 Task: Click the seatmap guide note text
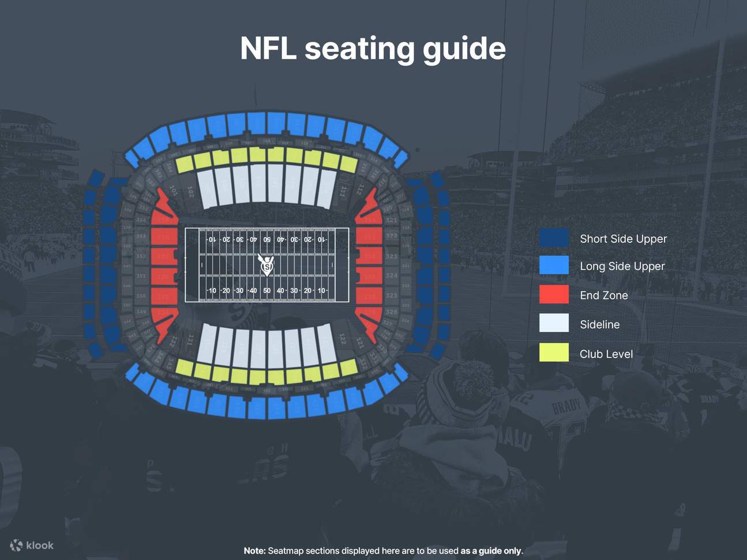point(383,551)
